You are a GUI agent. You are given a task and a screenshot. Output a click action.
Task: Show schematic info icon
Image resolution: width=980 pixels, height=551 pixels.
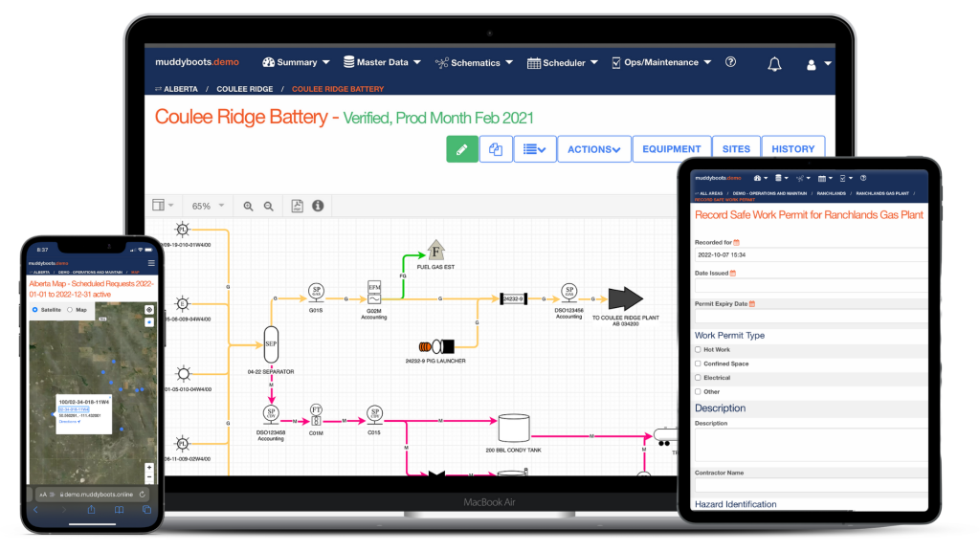tap(318, 206)
